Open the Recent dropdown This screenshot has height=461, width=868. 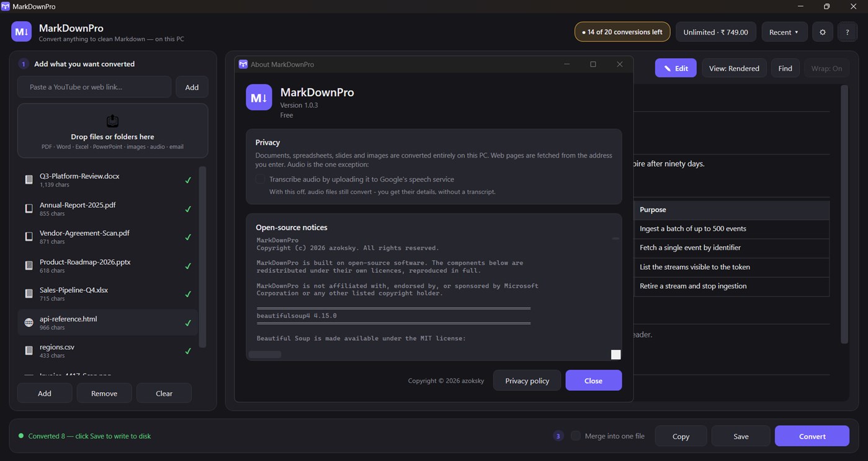(784, 32)
